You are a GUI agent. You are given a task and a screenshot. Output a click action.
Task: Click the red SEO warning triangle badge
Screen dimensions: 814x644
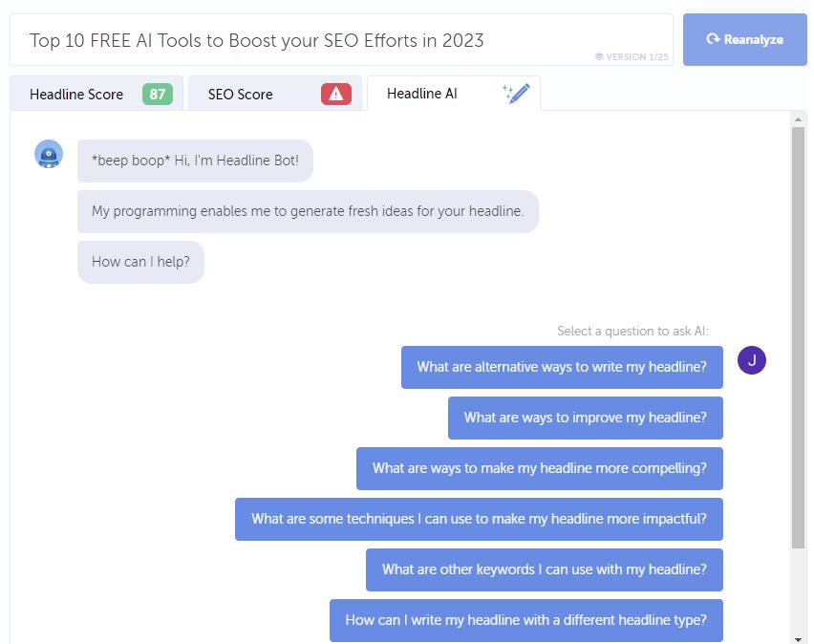(x=336, y=94)
